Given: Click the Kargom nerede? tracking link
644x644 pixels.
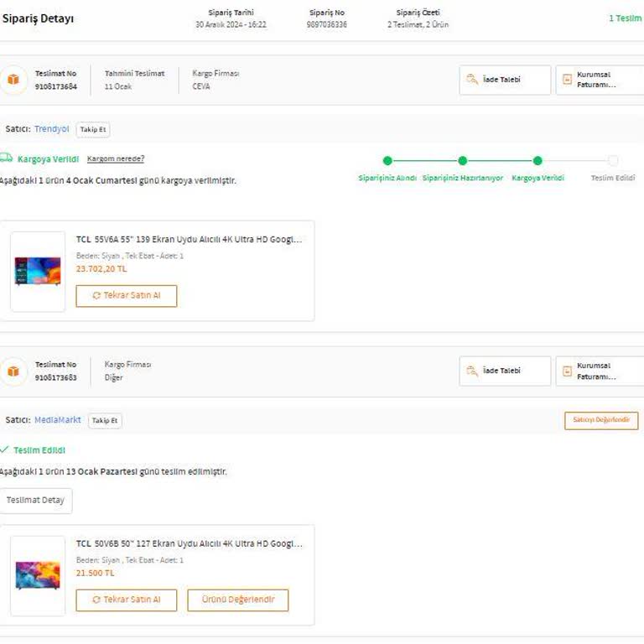Looking at the screenshot, I should (116, 158).
